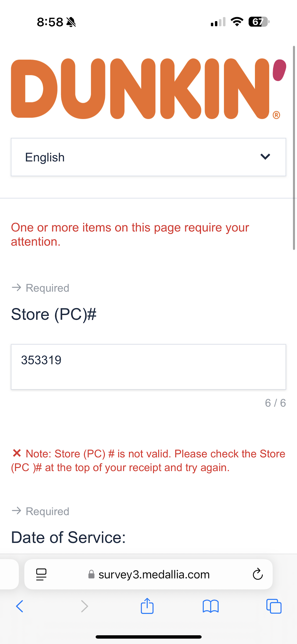
Task: Click the page scrollbar on the right
Action: point(294,148)
